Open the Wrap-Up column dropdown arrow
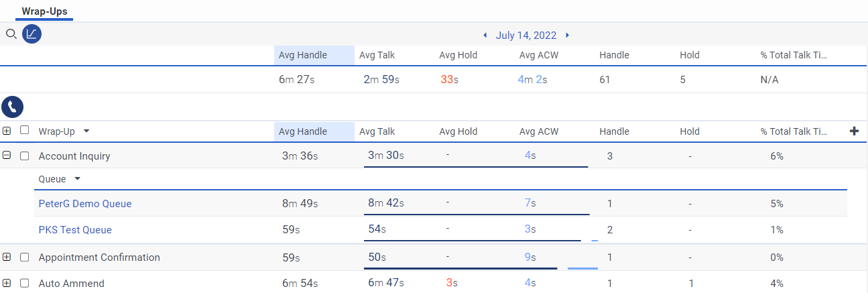Screen dimensions: 868x293 [x=86, y=131]
